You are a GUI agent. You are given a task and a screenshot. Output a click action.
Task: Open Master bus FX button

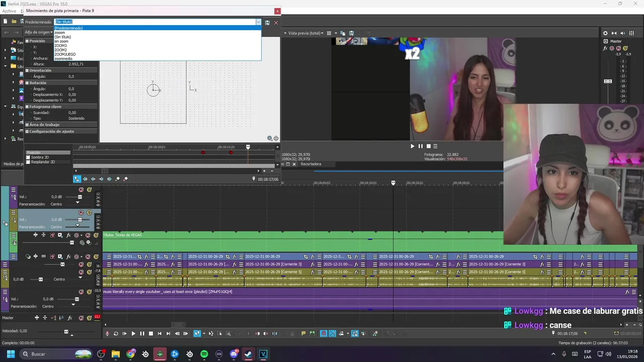(x=605, y=48)
